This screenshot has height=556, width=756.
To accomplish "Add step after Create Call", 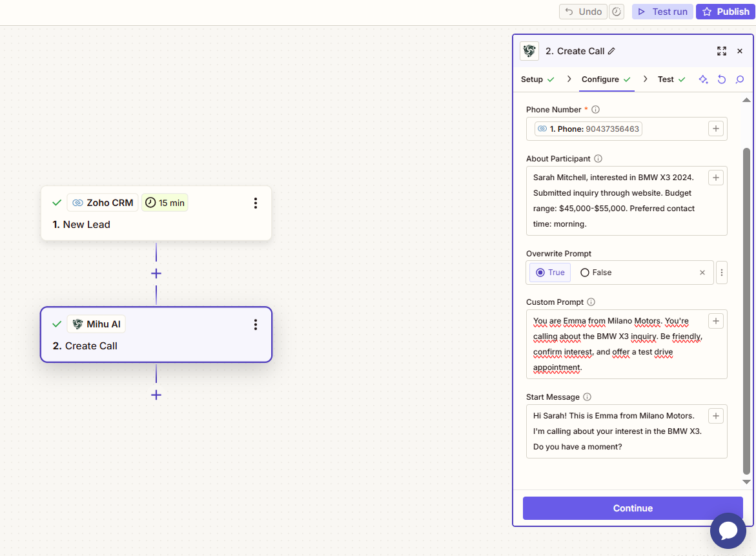I will (156, 395).
